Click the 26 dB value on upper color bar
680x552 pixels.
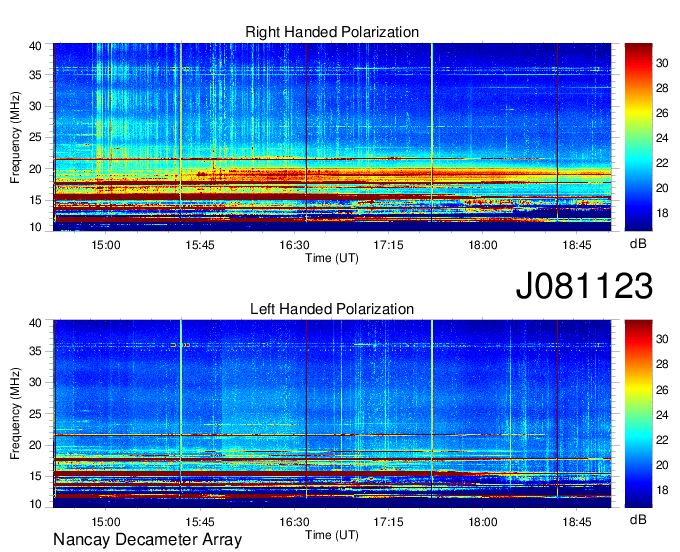point(662,114)
